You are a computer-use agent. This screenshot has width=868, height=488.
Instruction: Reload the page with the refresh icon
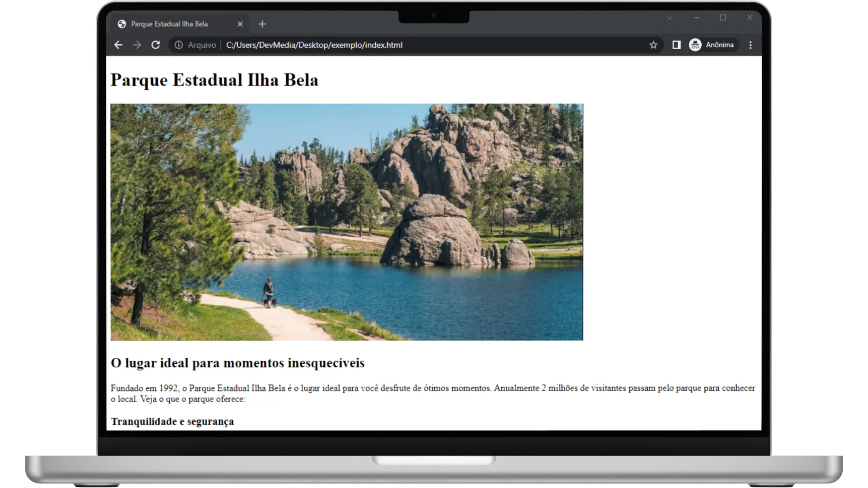[x=156, y=45]
